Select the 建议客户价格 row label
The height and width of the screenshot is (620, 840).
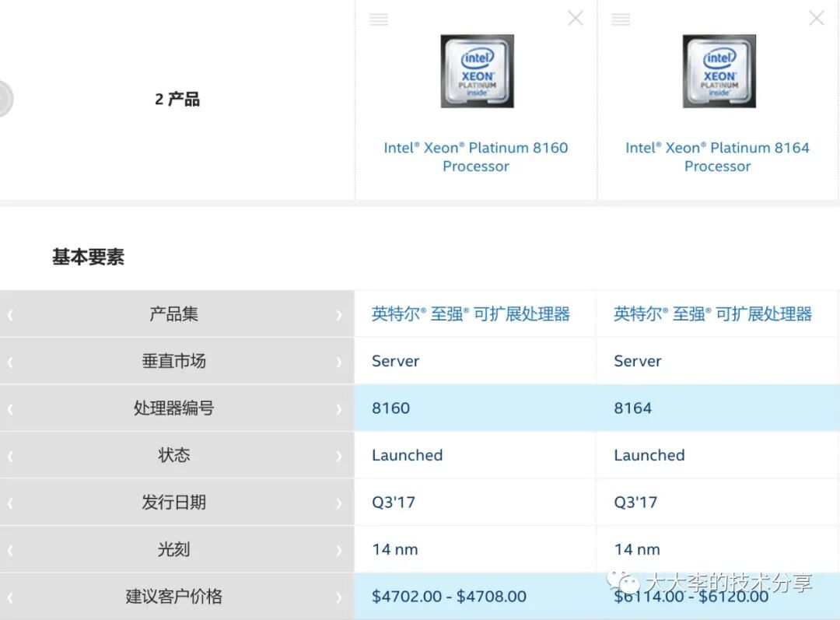tap(173, 596)
